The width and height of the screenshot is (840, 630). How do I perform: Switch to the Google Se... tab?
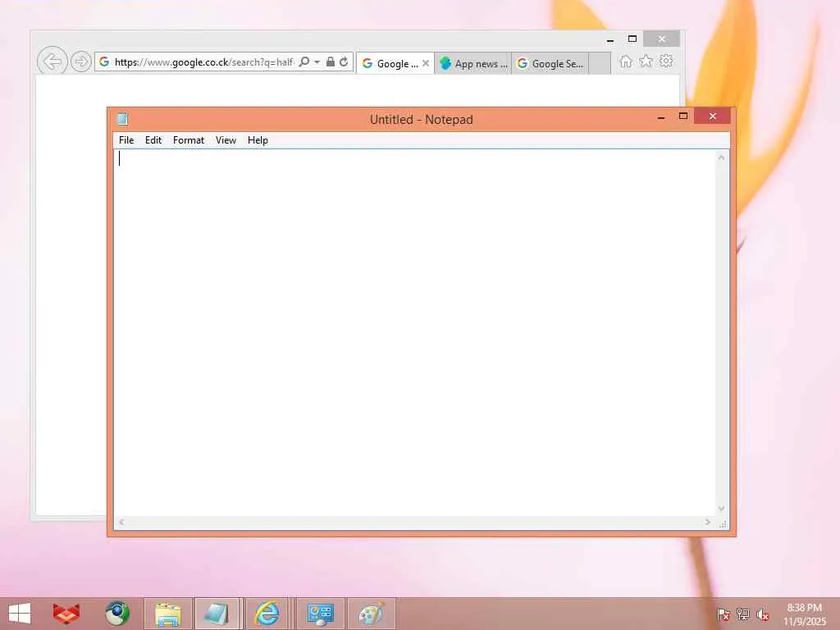click(x=550, y=64)
